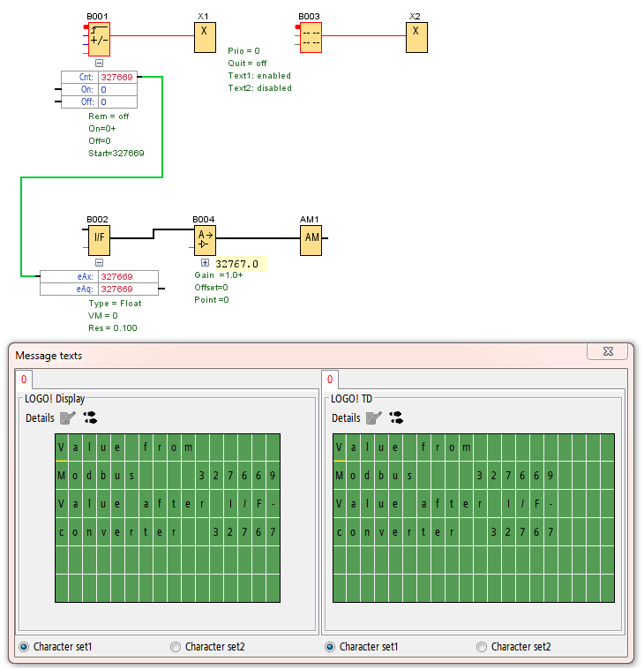This screenshot has width=644, height=669.
Task: Click the eAq value field of B002
Action: coord(127,289)
